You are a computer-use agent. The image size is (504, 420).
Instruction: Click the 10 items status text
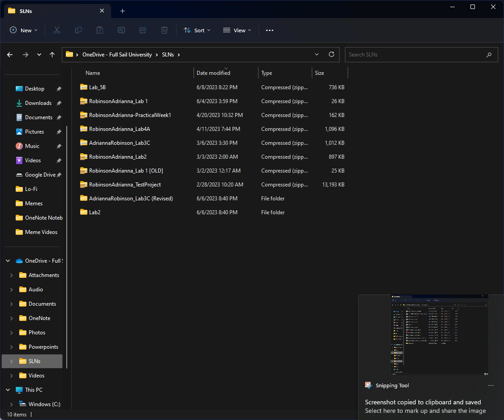coord(17,415)
